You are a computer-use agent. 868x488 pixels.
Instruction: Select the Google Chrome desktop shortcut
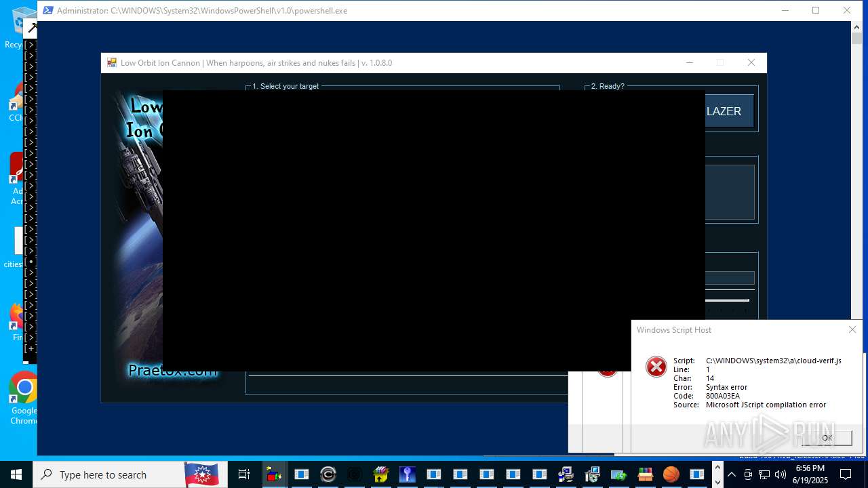[x=24, y=398]
